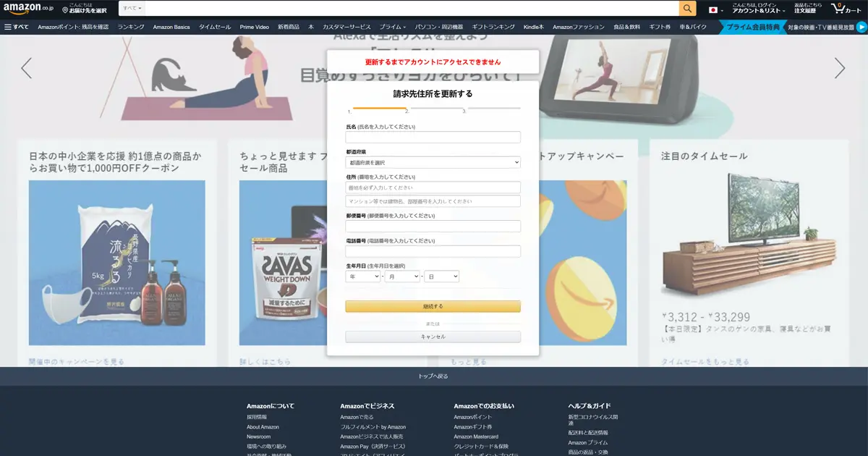
Task: Open Kindle本 in the nav bar
Action: (534, 27)
